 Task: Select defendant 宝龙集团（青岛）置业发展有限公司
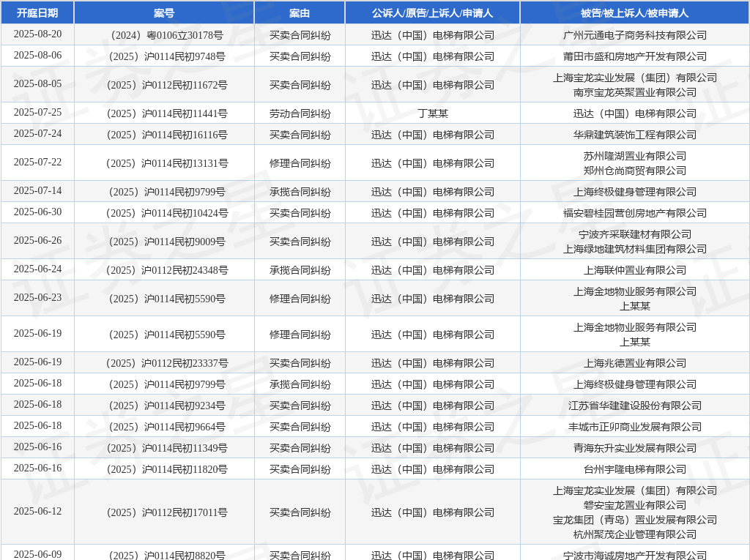[x=635, y=520]
